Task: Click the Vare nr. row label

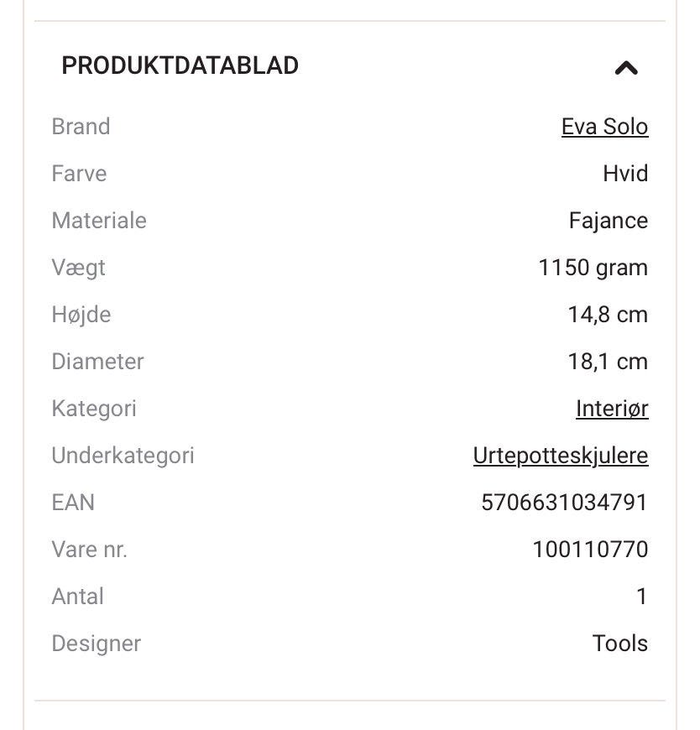Action: pos(89,550)
